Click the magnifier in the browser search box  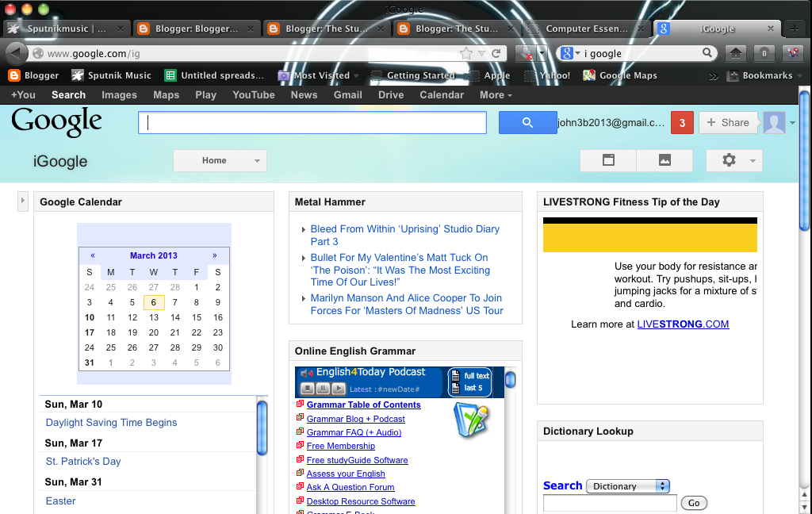[x=707, y=52]
